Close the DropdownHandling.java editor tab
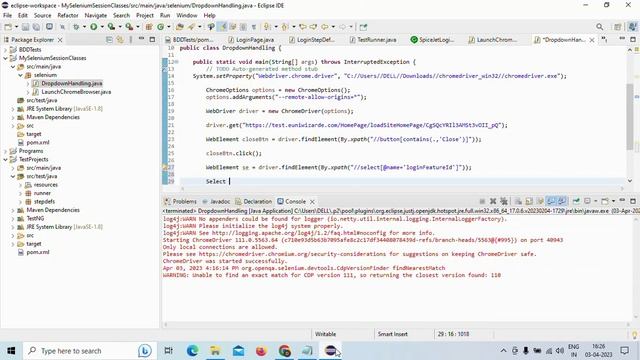 click(x=592, y=40)
